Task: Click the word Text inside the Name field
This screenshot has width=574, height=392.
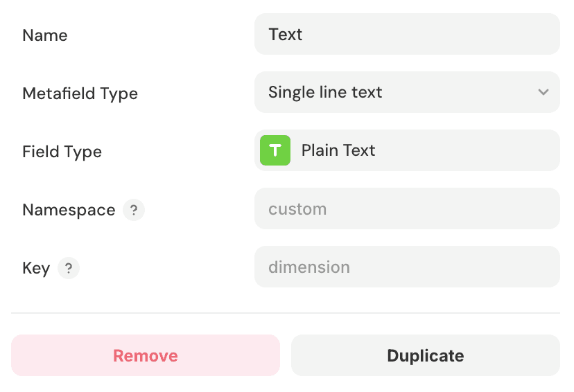Action: tap(286, 34)
